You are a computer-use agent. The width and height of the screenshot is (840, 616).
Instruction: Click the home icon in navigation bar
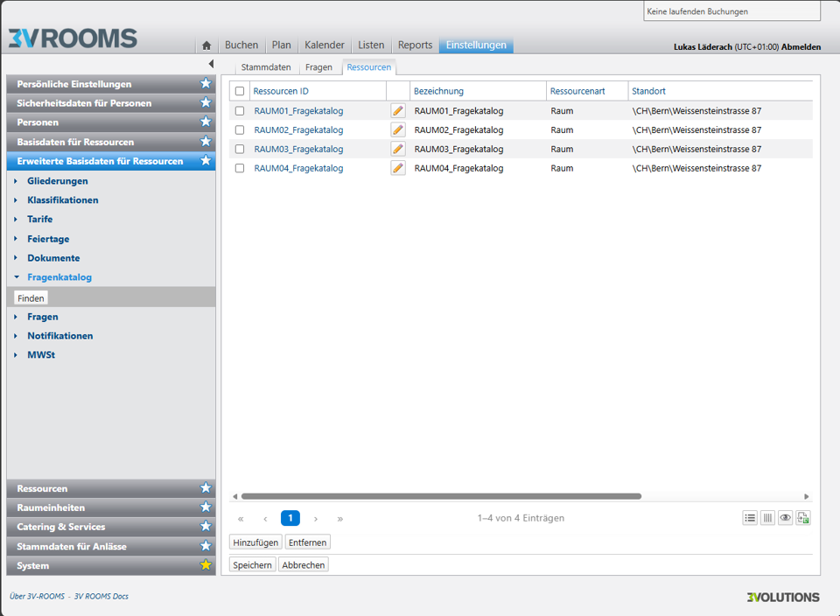pyautogui.click(x=206, y=45)
